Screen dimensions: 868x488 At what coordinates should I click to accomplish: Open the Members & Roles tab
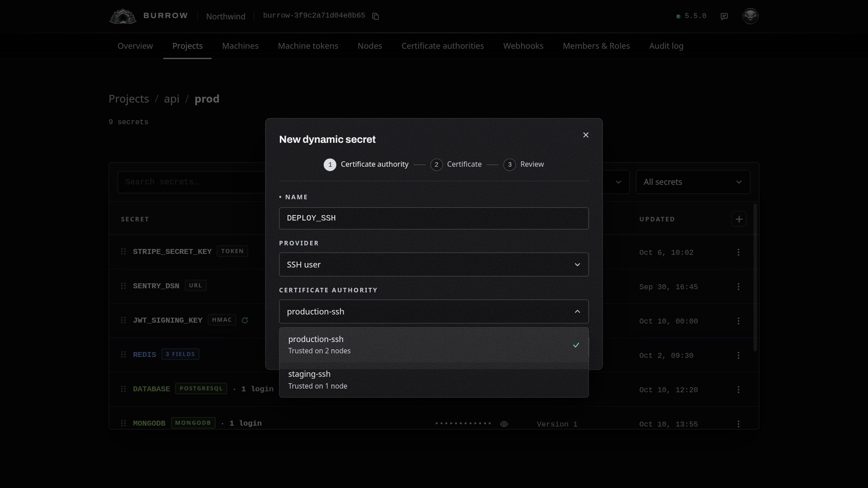tap(596, 46)
